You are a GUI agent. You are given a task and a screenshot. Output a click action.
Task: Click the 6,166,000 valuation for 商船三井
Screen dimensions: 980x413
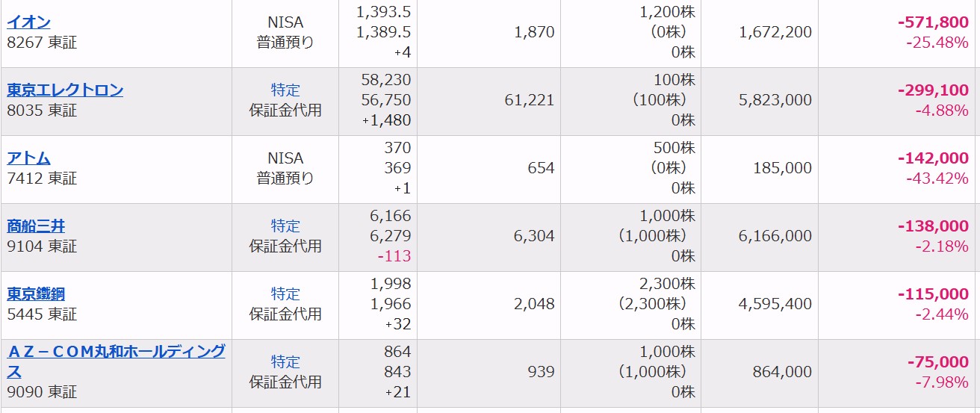click(x=775, y=236)
